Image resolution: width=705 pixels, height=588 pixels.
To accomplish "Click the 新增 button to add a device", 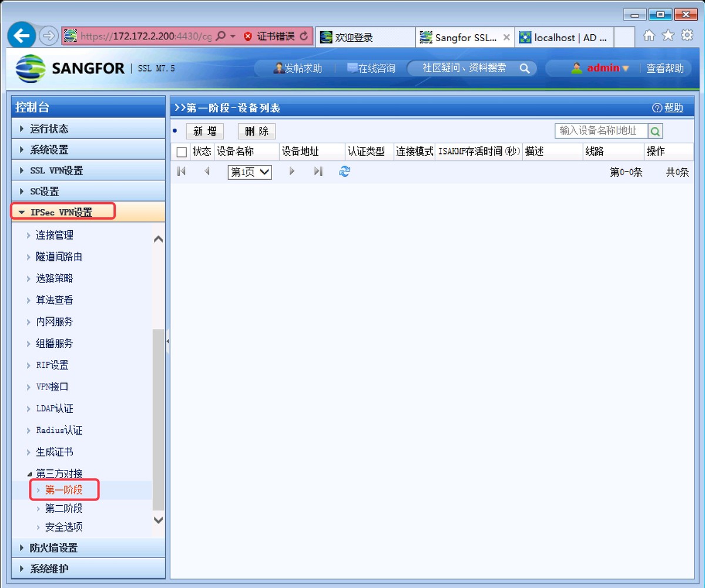I will point(204,130).
